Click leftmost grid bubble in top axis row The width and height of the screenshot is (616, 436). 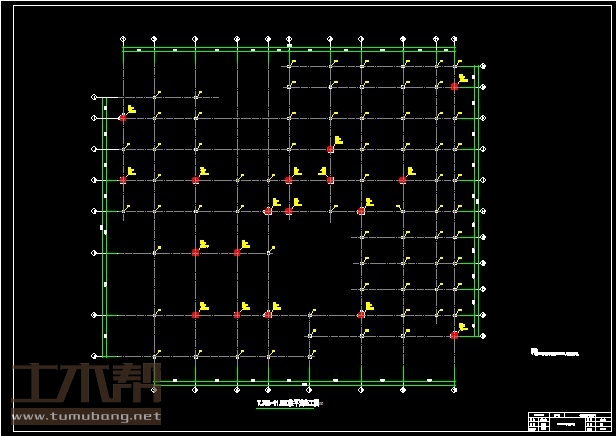tap(123, 41)
